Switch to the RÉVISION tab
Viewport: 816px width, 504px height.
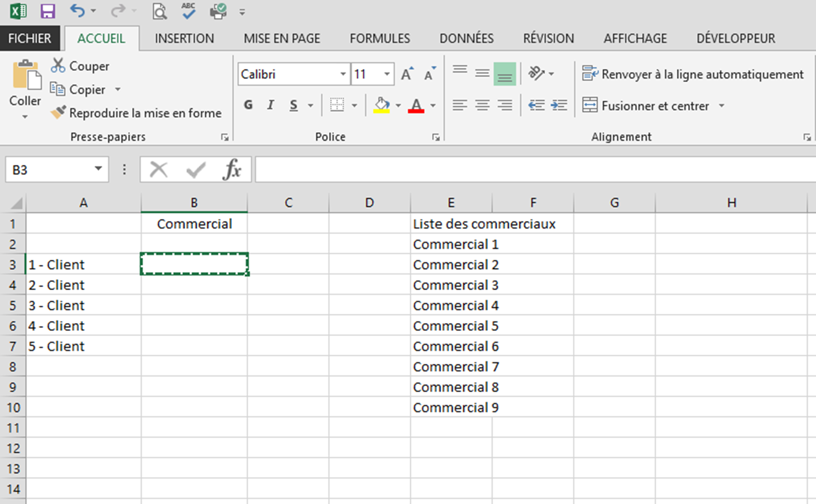click(548, 38)
